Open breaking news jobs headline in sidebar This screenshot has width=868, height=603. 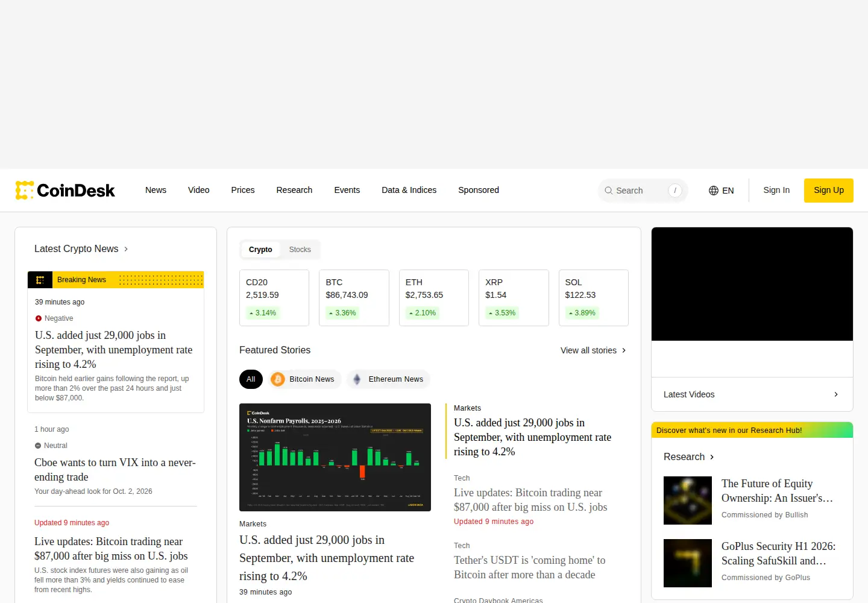tap(114, 350)
